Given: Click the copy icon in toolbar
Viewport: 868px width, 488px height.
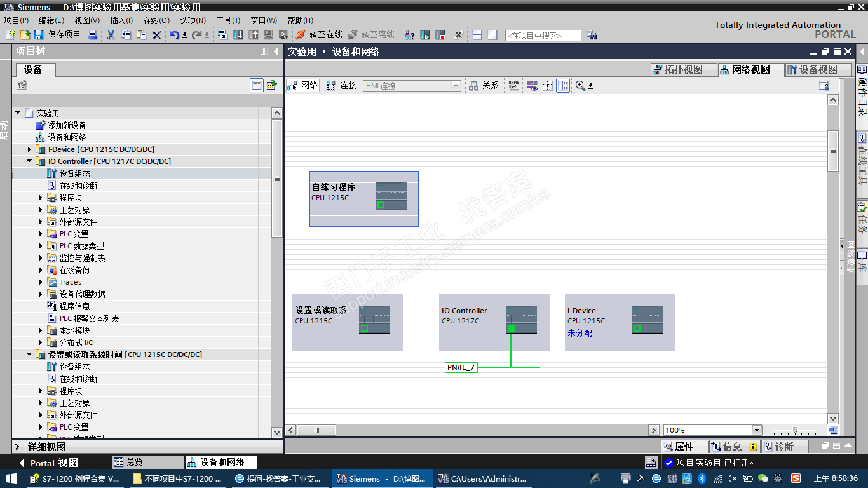Looking at the screenshot, I should click(126, 35).
